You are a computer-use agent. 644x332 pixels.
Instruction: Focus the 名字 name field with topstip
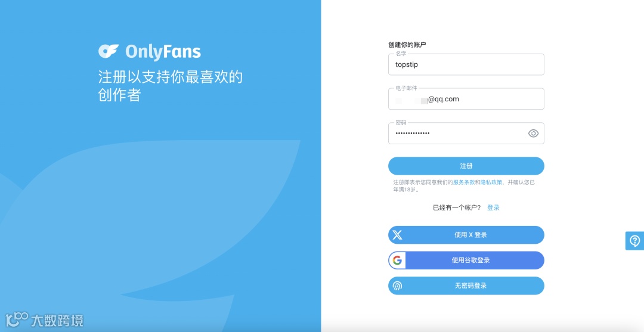coord(466,64)
